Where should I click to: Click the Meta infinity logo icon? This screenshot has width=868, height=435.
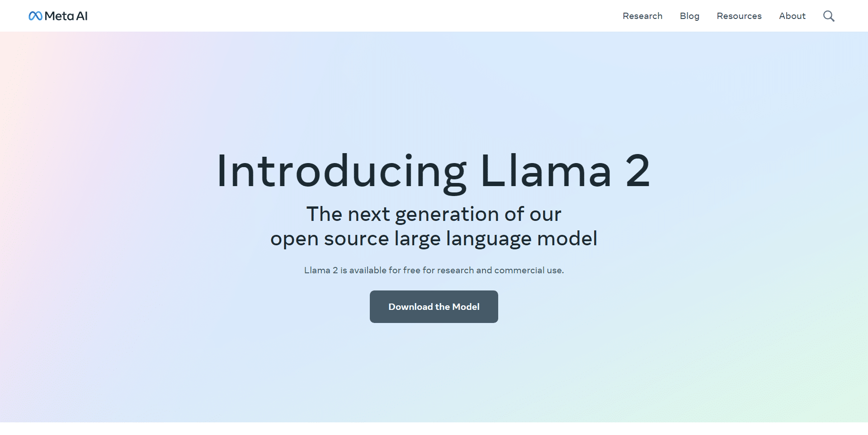coord(35,16)
